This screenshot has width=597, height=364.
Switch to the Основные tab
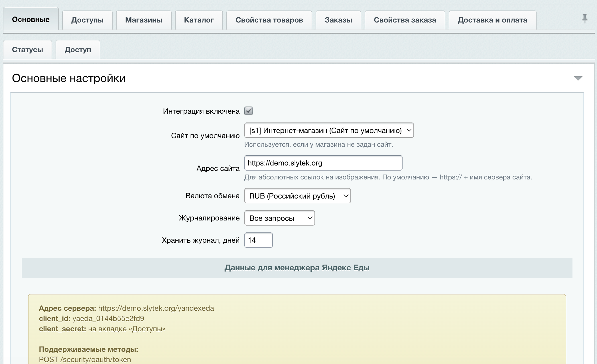(31, 19)
